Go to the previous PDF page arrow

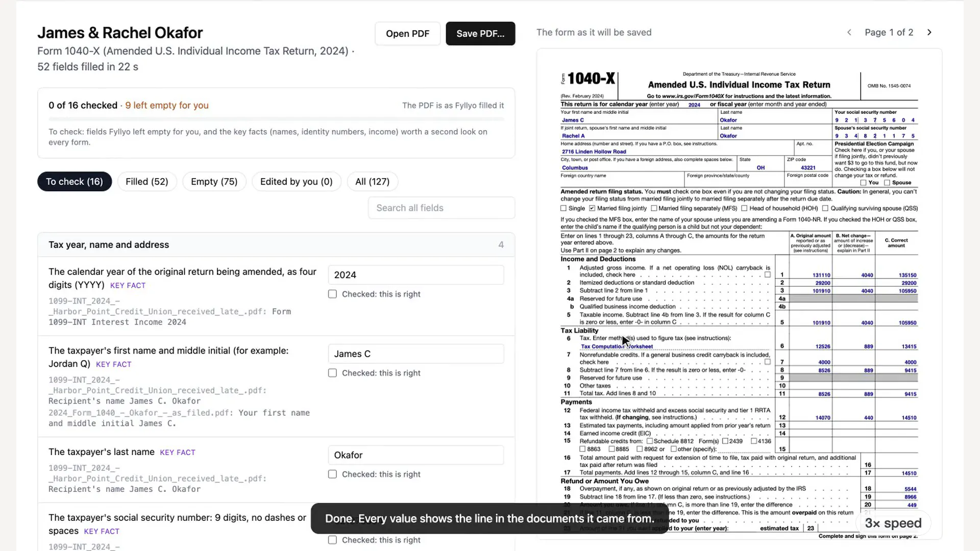point(849,32)
